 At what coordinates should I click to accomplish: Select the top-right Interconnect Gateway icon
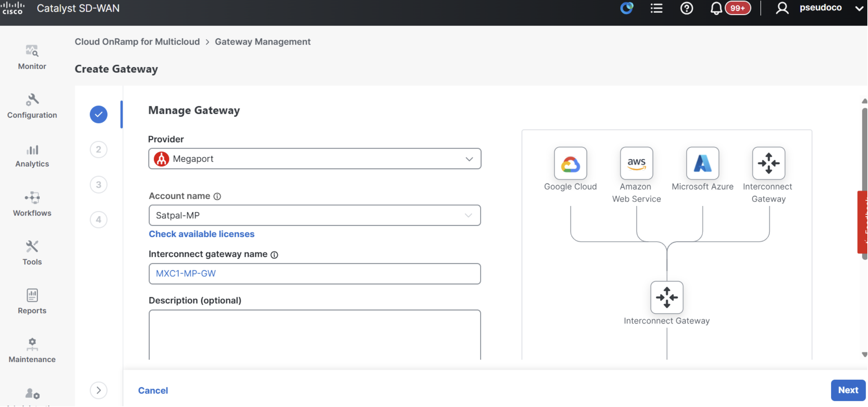pos(769,163)
